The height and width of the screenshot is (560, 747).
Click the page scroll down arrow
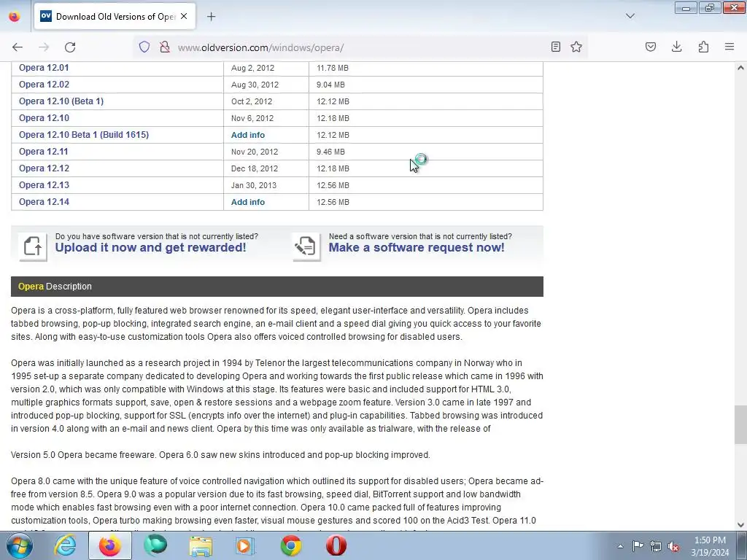740,525
